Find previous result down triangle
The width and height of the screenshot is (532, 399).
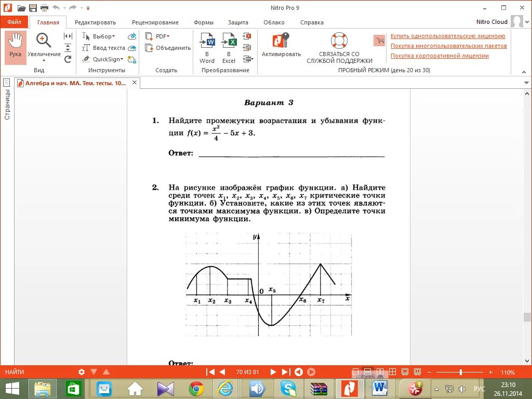94,372
